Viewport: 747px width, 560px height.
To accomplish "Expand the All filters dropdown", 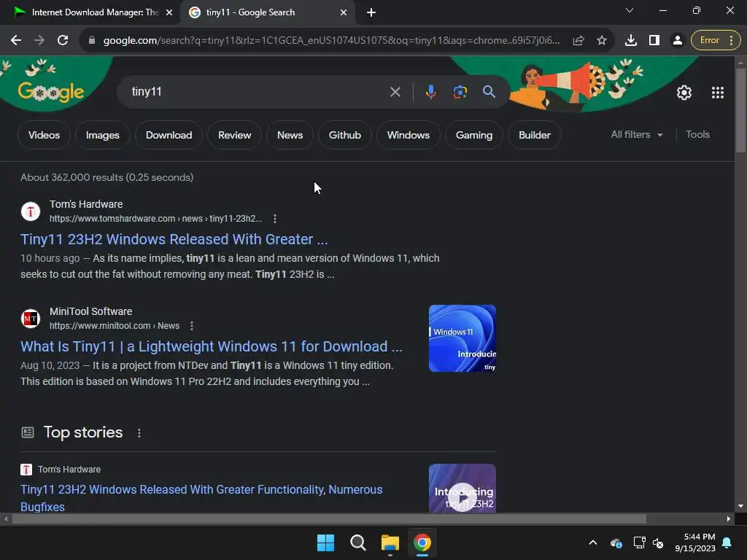I will click(x=636, y=135).
